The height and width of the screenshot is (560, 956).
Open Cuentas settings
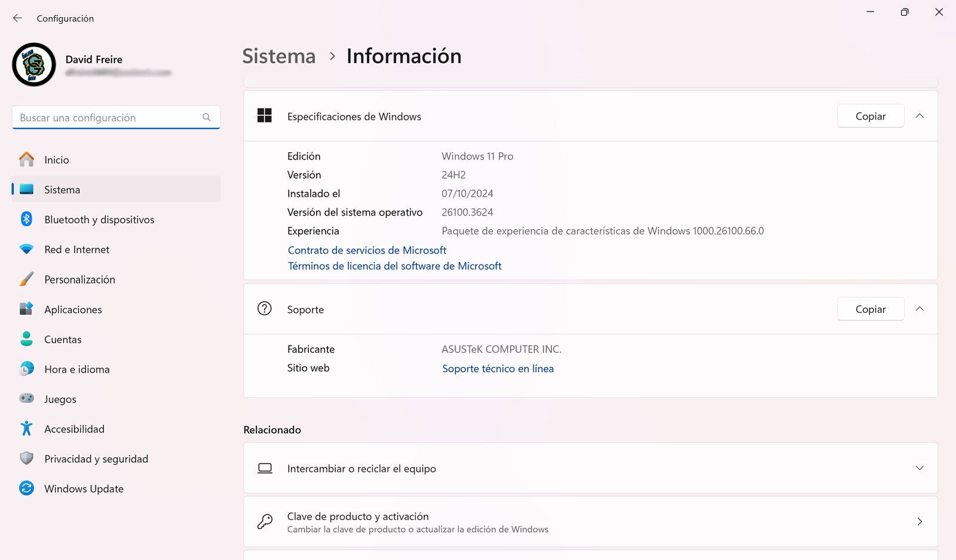63,339
